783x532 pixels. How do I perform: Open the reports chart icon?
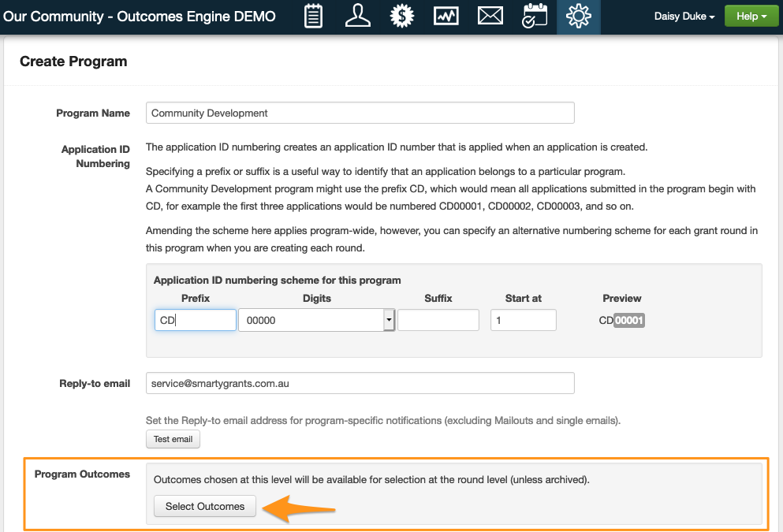pos(447,17)
